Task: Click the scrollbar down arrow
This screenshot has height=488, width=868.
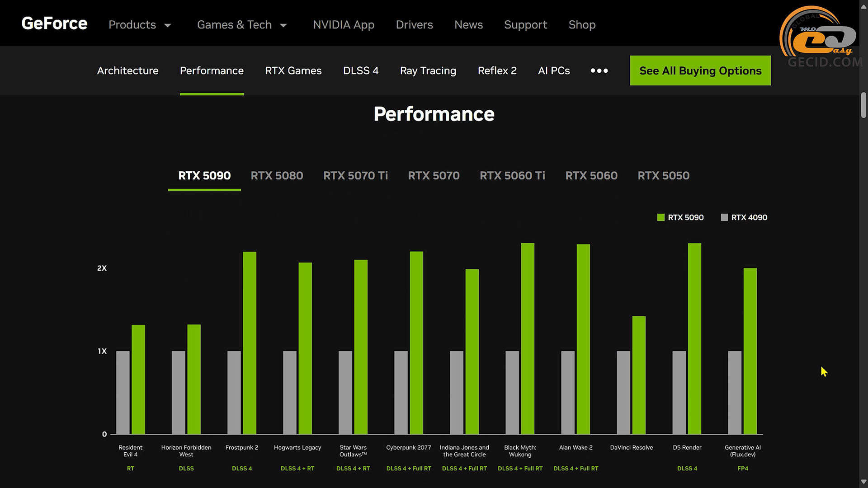Action: coord(863,482)
